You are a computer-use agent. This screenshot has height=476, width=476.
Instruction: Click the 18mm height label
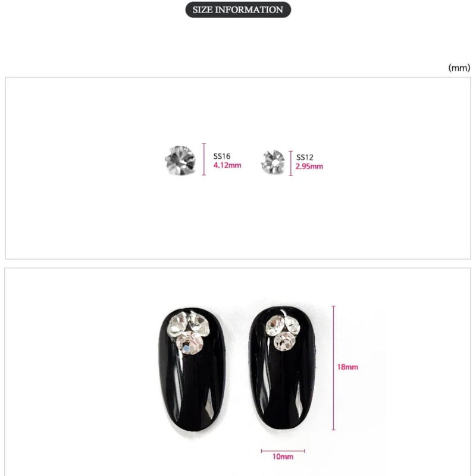[x=347, y=367]
